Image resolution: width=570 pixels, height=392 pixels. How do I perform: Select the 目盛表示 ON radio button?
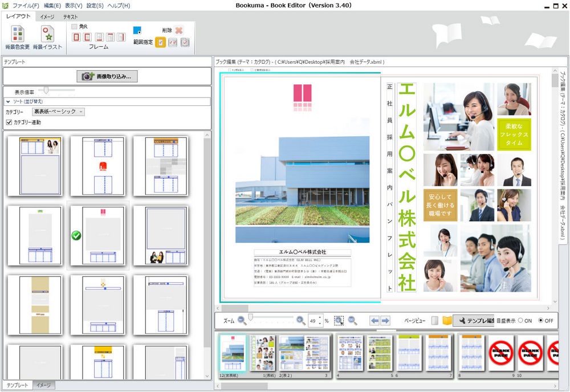click(520, 321)
